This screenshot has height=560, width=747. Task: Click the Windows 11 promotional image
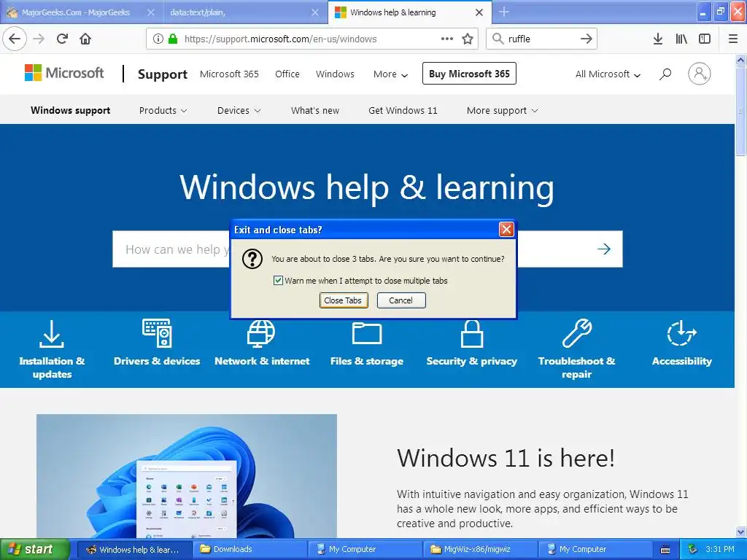point(186,475)
